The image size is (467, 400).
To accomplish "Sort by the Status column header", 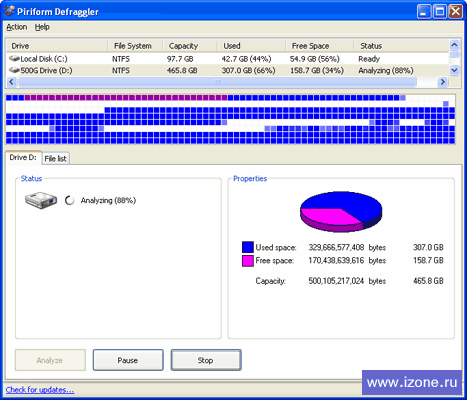I will [x=401, y=46].
